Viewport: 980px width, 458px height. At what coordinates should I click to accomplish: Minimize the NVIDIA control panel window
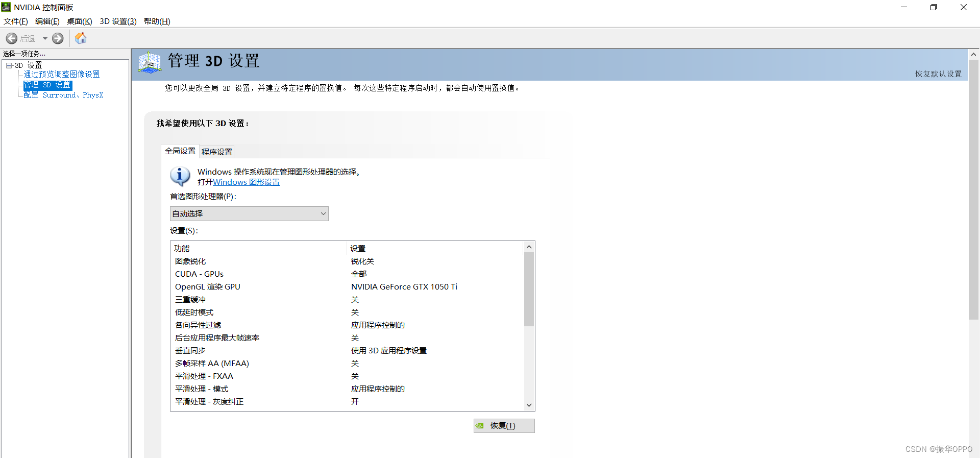[x=904, y=7]
